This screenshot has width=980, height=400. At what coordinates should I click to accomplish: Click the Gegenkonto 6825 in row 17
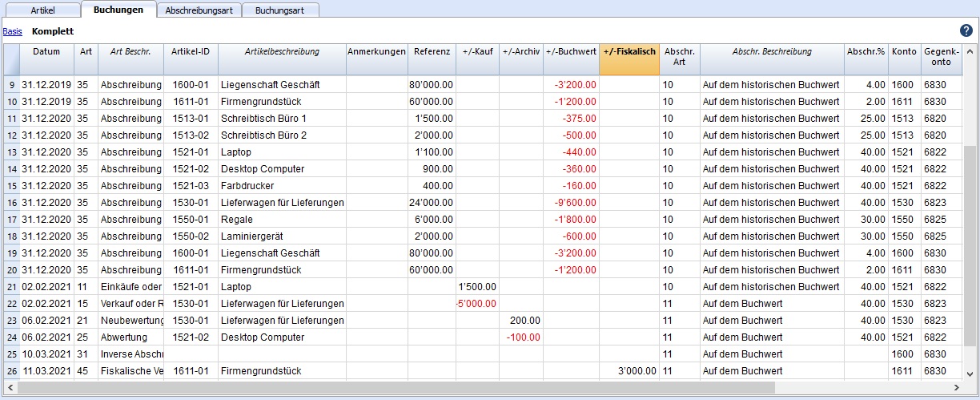click(x=941, y=219)
